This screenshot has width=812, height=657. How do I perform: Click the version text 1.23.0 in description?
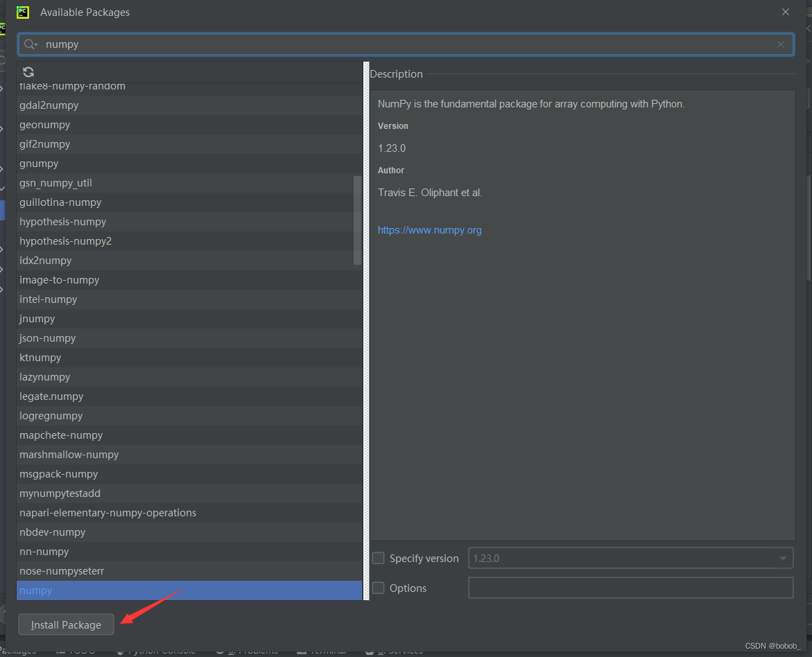(392, 148)
